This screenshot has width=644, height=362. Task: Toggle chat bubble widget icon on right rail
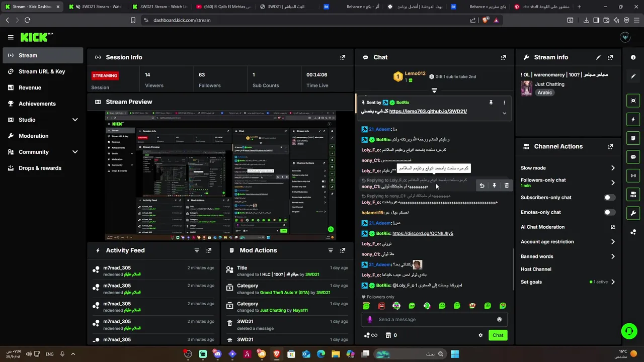pos(633,157)
